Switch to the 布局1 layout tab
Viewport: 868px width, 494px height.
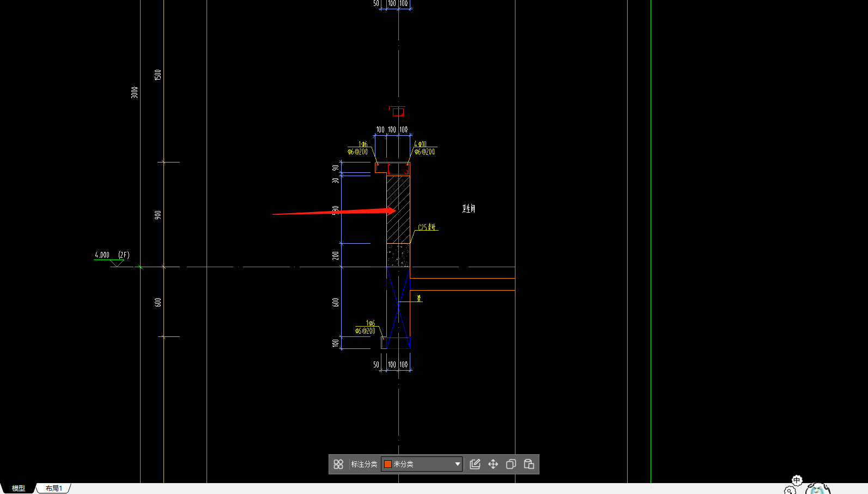coord(54,488)
